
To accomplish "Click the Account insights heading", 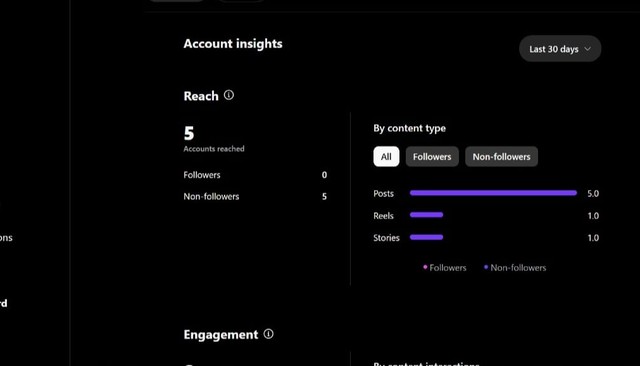I will coord(233,44).
